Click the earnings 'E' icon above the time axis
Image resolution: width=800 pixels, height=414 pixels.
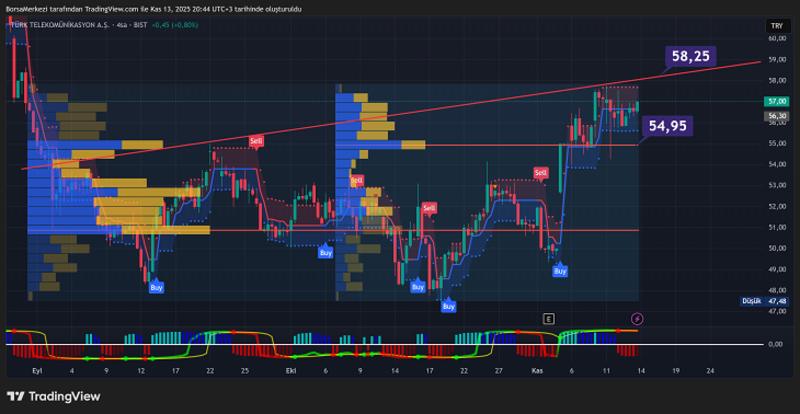pos(548,318)
